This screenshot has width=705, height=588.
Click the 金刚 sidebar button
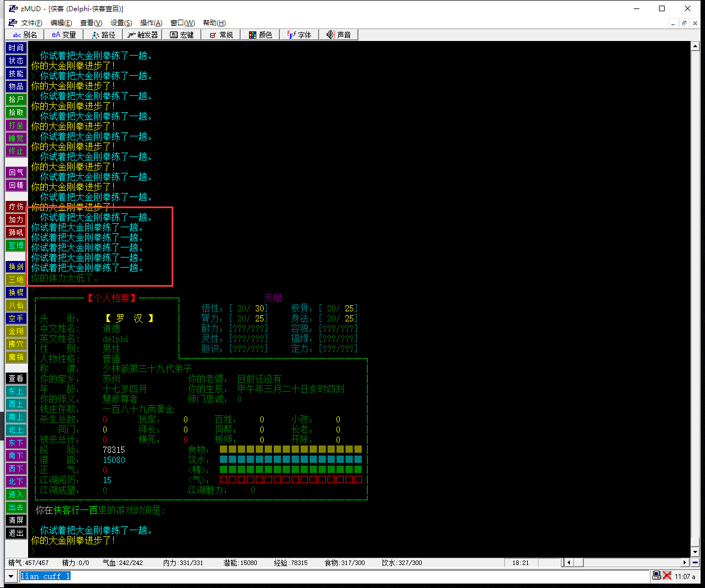pos(16,331)
